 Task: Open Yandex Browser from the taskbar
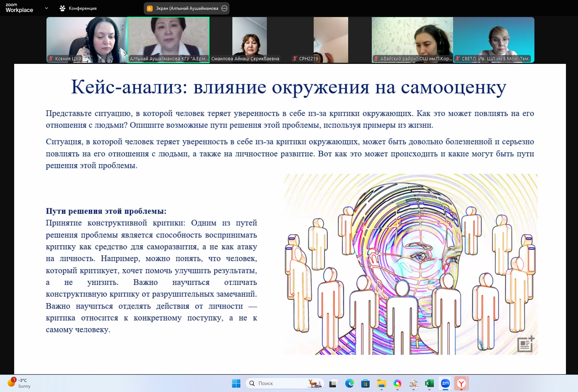pyautogui.click(x=461, y=383)
